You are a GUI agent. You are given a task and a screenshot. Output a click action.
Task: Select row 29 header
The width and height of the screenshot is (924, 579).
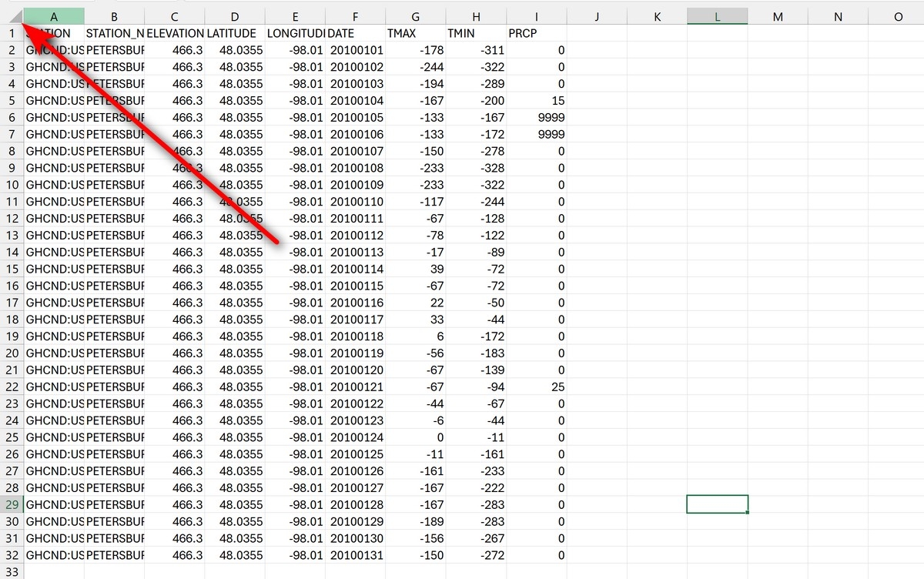pos(12,504)
